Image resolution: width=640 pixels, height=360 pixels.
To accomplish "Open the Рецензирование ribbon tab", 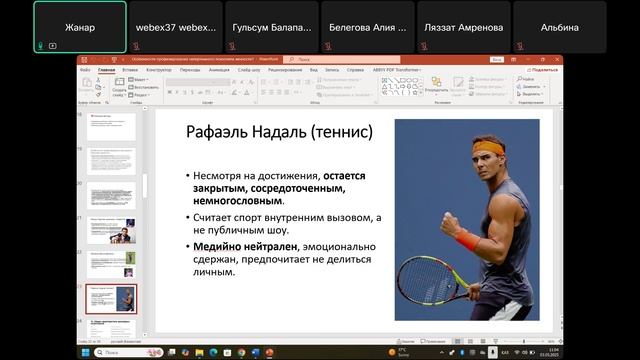I will [285, 70].
